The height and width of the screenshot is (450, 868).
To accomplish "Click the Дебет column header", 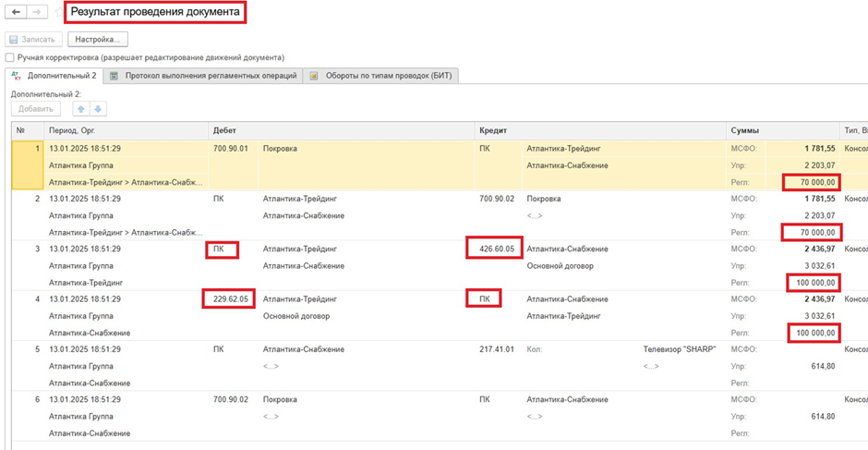I will click(224, 130).
